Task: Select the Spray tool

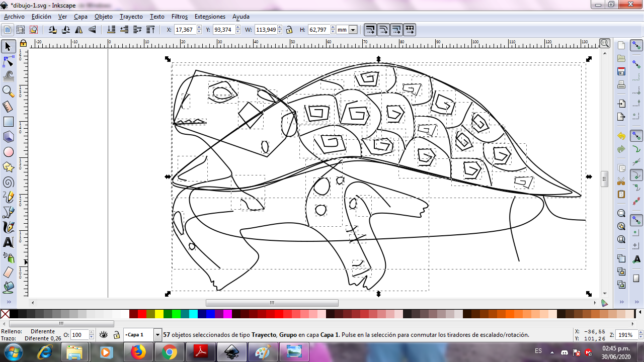Action: pos(8,257)
